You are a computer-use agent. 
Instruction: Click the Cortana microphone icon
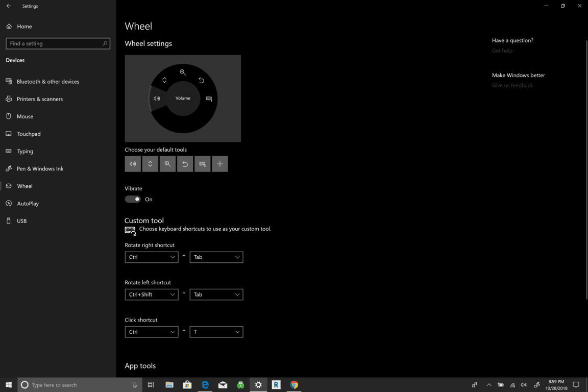point(135,385)
